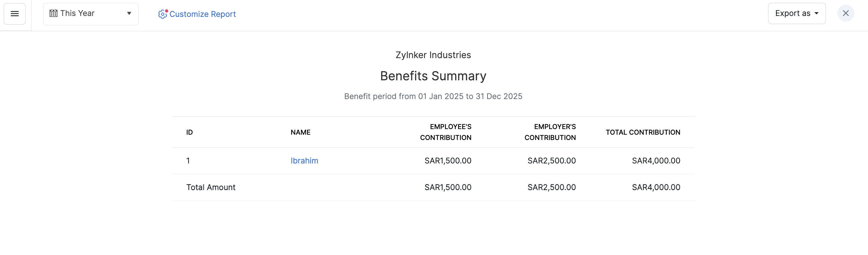This screenshot has width=868, height=255.
Task: Click the Total Contribution column header
Action: click(643, 132)
